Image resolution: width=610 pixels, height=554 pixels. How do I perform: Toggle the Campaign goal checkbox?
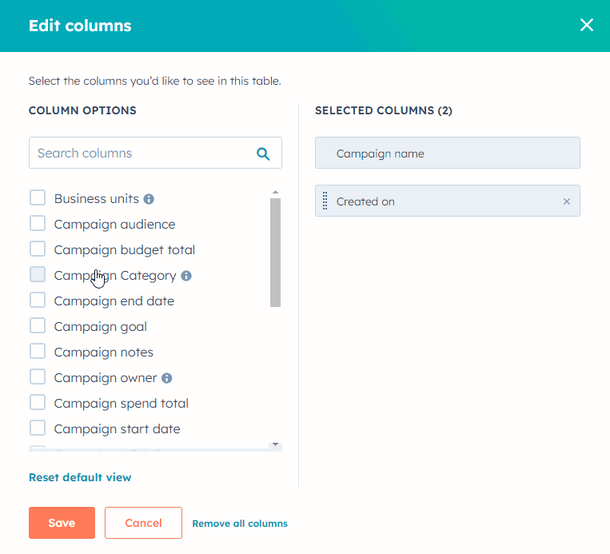click(37, 327)
